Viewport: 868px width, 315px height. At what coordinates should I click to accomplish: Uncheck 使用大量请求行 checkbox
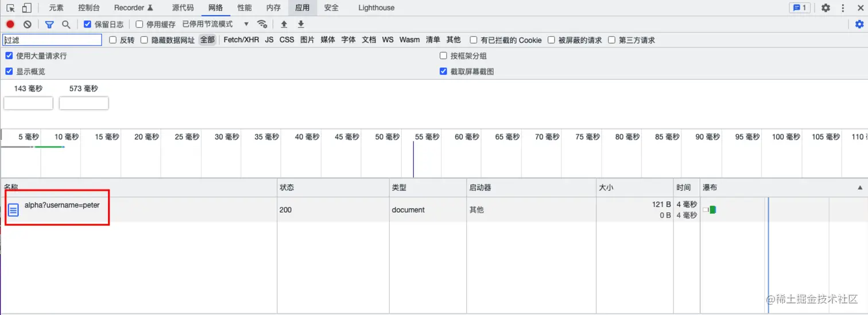point(9,56)
